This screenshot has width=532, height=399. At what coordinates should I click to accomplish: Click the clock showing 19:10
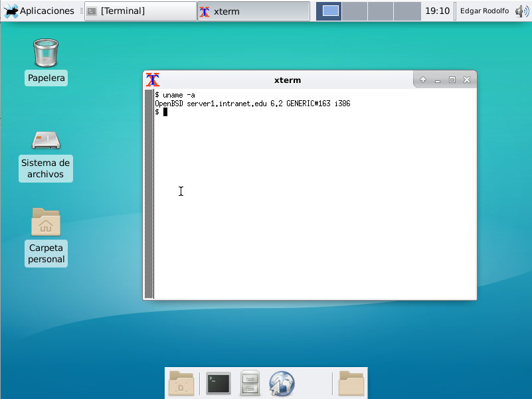[438, 11]
